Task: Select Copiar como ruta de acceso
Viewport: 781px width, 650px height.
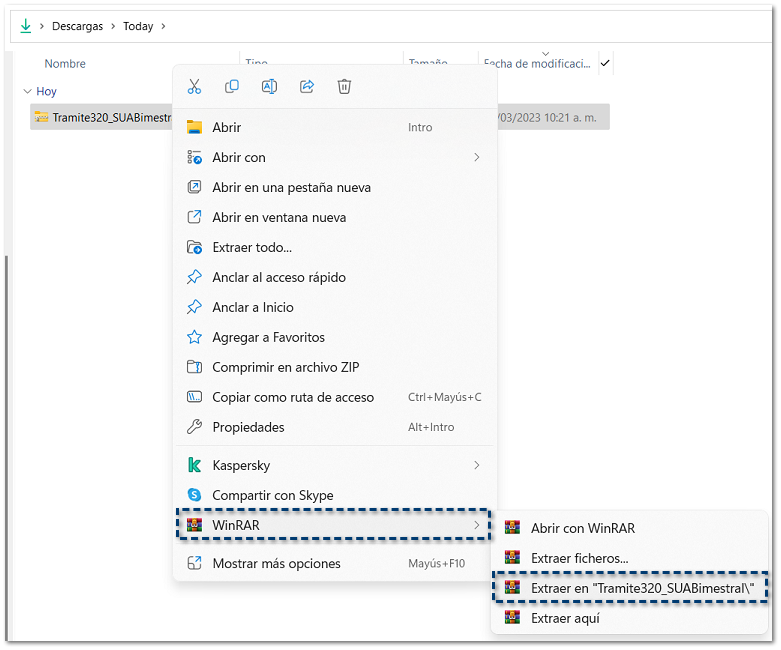Action: pyautogui.click(x=335, y=397)
